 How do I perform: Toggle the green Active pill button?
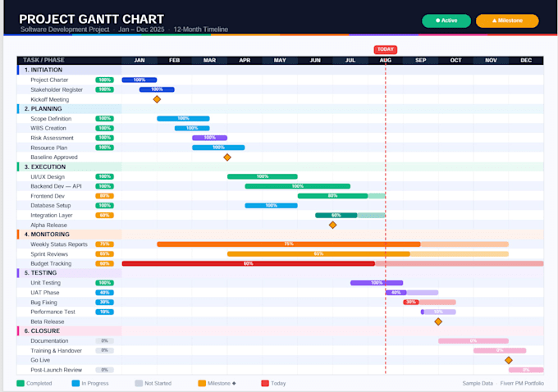pyautogui.click(x=446, y=21)
